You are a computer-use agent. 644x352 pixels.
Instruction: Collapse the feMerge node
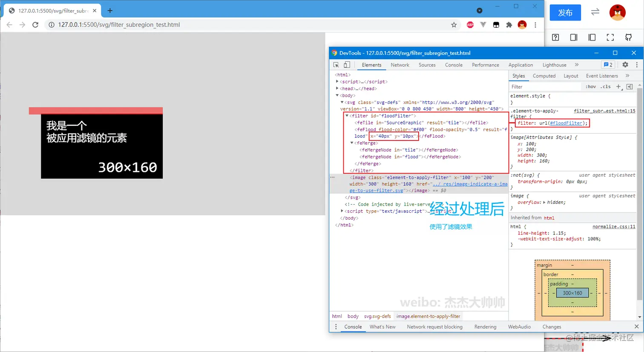point(352,143)
